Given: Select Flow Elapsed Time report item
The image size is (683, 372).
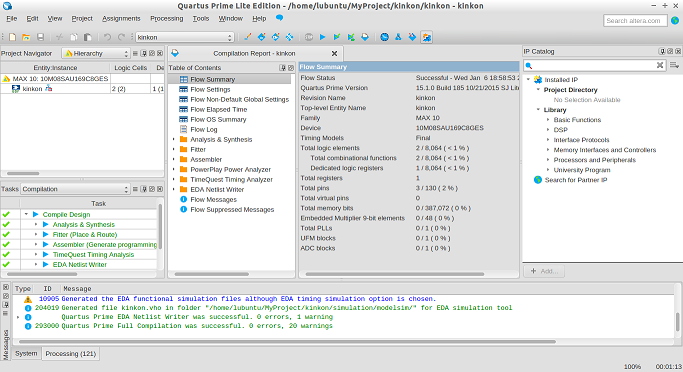Looking at the screenshot, I should [x=218, y=109].
